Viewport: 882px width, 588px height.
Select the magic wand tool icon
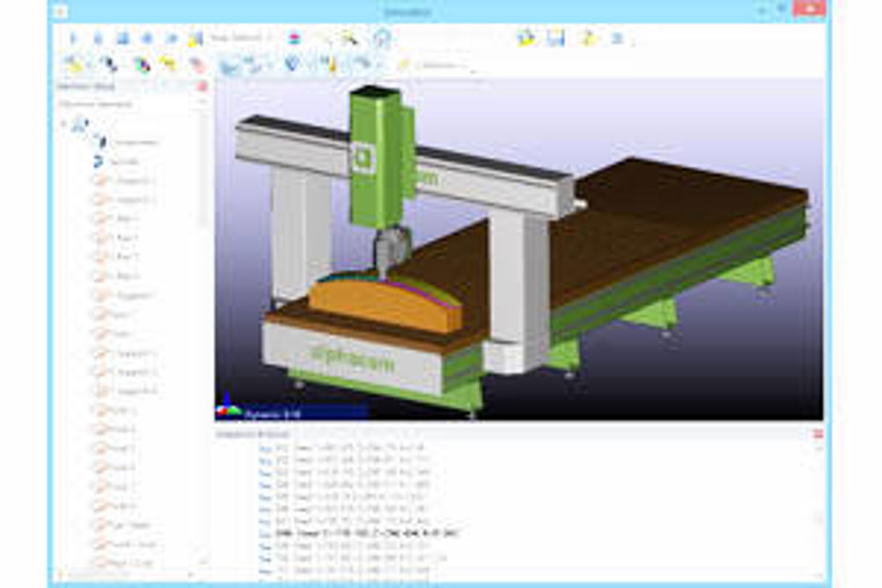pyautogui.click(x=349, y=38)
